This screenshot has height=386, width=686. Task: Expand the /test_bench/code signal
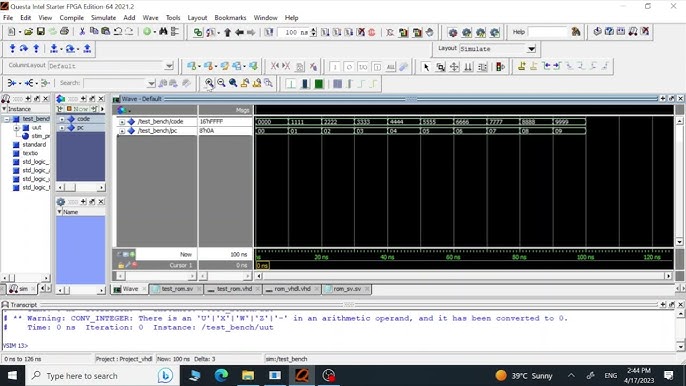coord(122,122)
